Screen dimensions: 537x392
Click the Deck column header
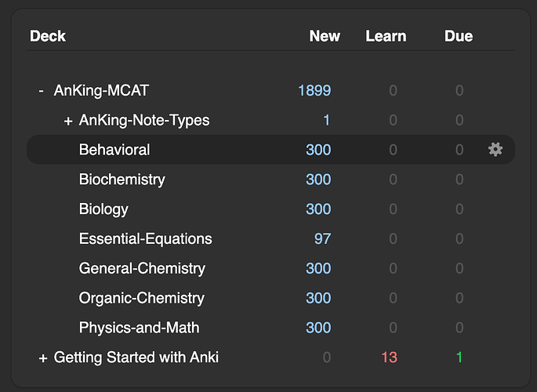tap(48, 36)
